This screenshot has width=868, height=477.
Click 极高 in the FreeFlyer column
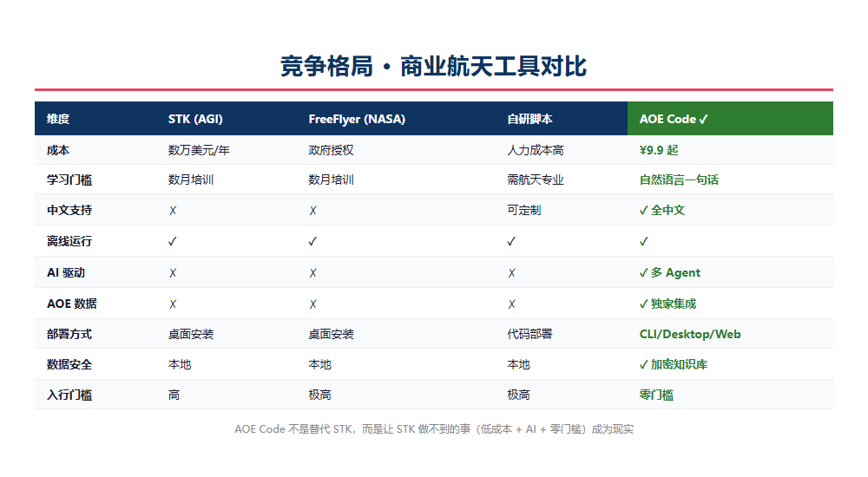tap(319, 395)
